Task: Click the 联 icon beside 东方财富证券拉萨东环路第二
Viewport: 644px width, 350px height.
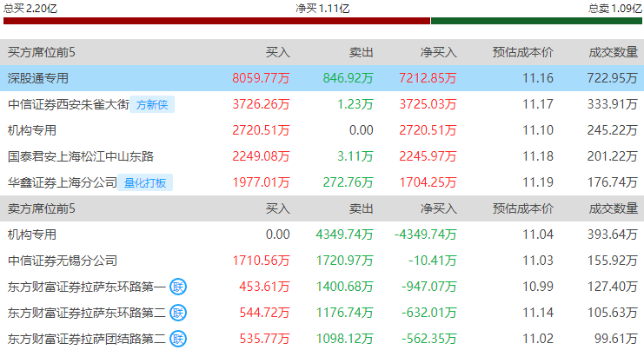Action: tap(178, 313)
